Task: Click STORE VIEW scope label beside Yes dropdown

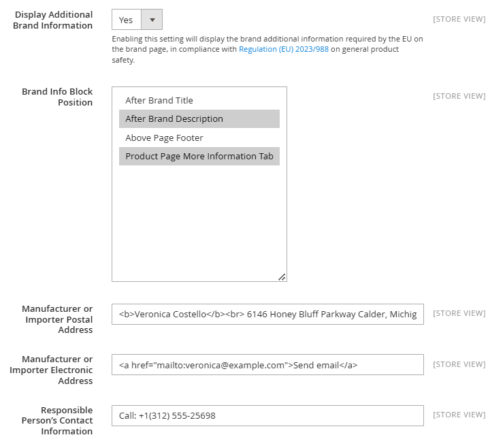Action: pos(459,19)
